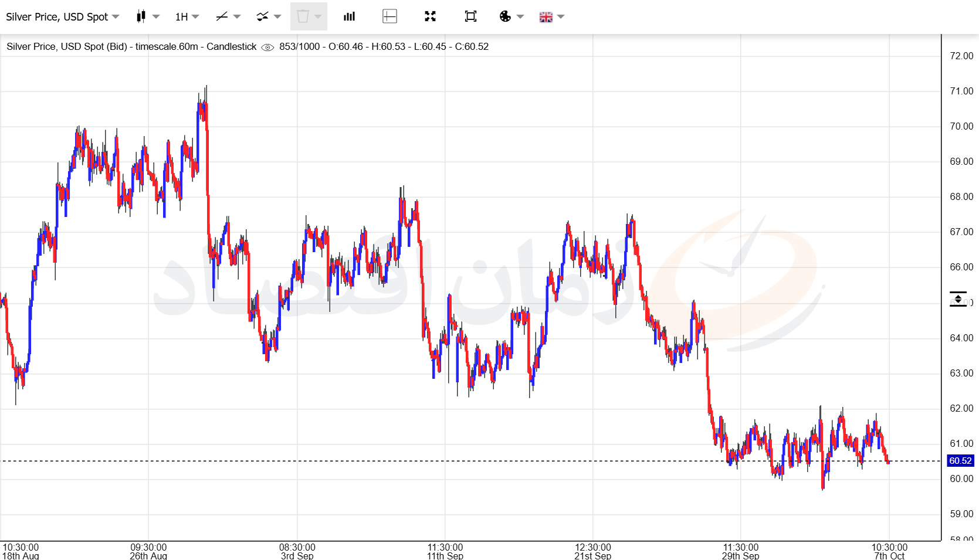Image resolution: width=979 pixels, height=560 pixels.
Task: Click the 11th Sep time axis label
Action: tap(445, 555)
